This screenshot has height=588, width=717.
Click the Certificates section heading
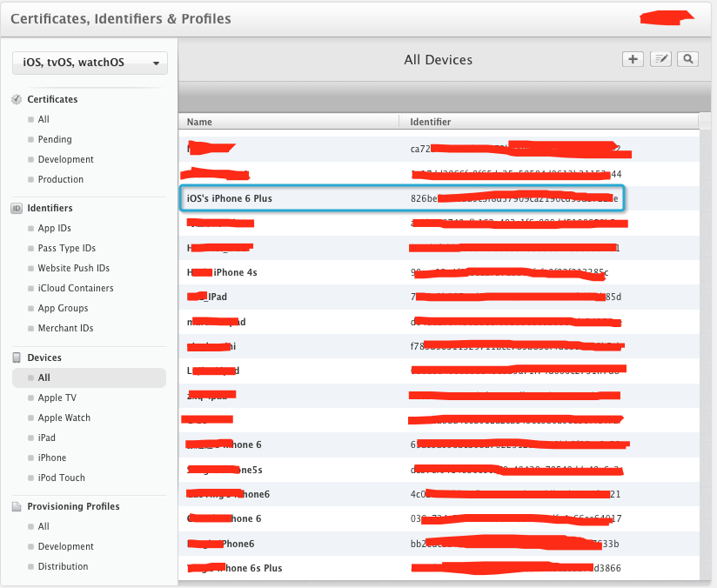click(52, 99)
